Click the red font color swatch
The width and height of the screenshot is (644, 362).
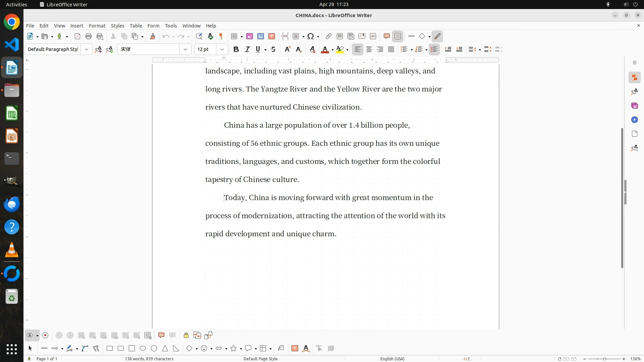pyautogui.click(x=325, y=50)
